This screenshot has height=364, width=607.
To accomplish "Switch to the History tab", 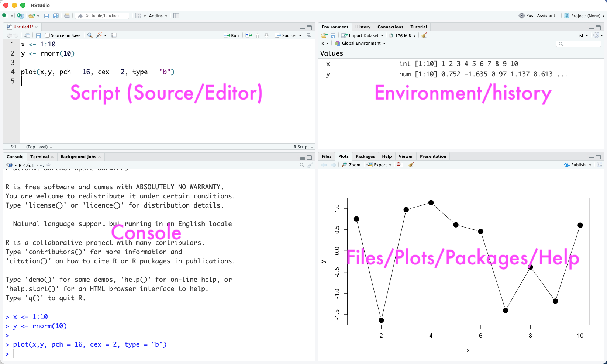I will pos(363,27).
